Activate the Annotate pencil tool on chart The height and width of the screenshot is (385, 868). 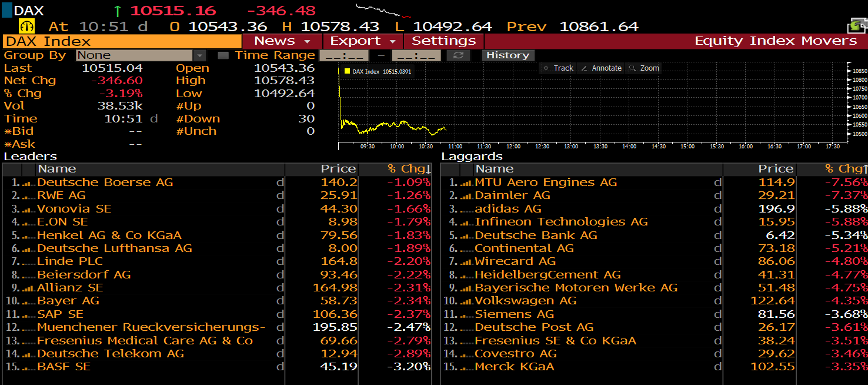click(x=601, y=68)
